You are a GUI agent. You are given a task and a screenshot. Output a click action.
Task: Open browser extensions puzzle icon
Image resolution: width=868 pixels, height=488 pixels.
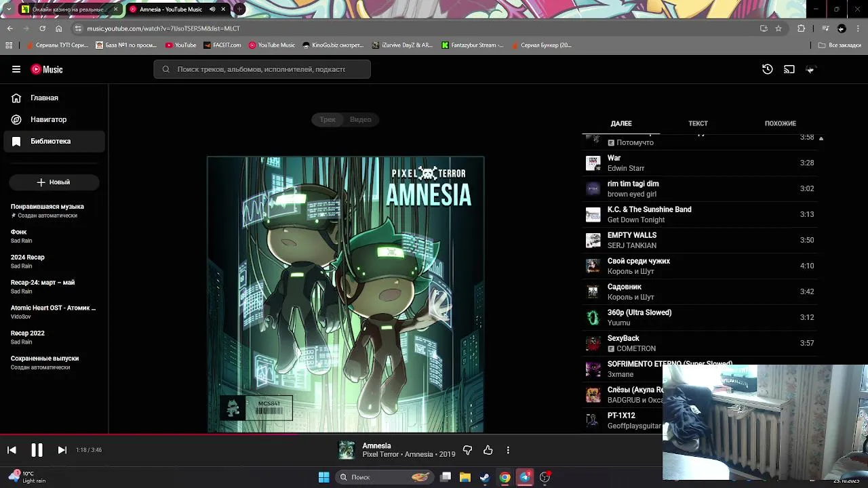[802, 28]
